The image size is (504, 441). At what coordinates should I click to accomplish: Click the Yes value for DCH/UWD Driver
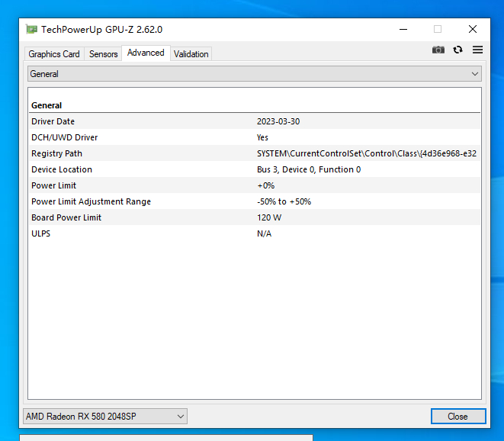(262, 137)
